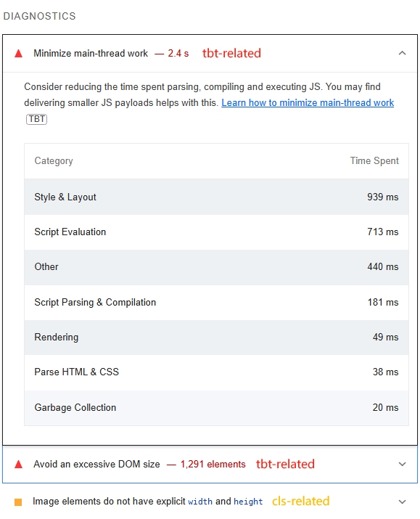The width and height of the screenshot is (420, 519).
Task: Click the red triangle beside Minimize main-thread work
Action: (x=19, y=53)
